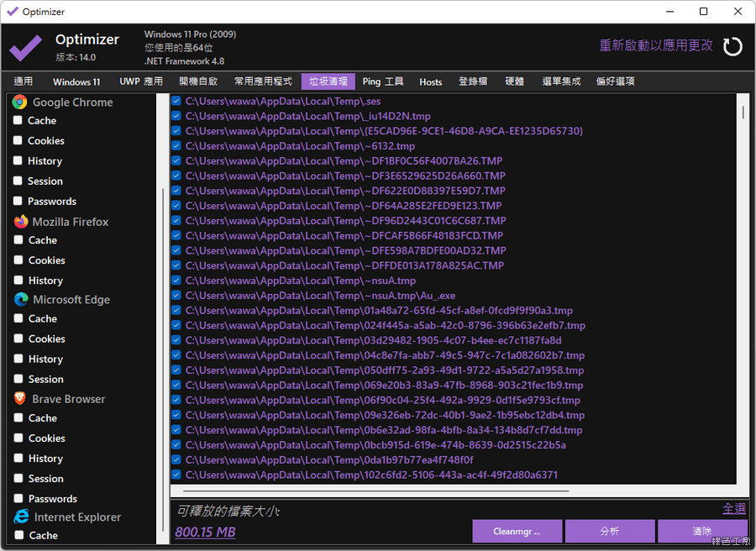Click the Mozilla Firefox logo icon
Viewport: 756px width, 551px height.
(21, 222)
